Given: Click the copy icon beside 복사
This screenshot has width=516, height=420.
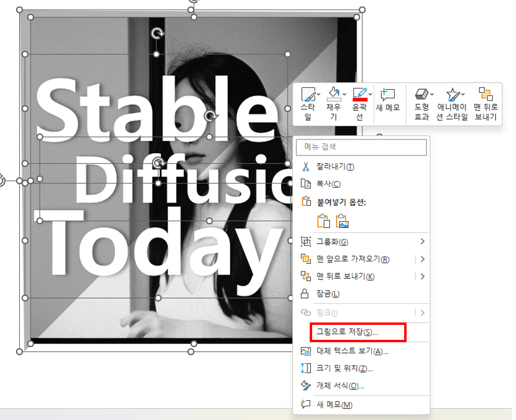Looking at the screenshot, I should (306, 184).
